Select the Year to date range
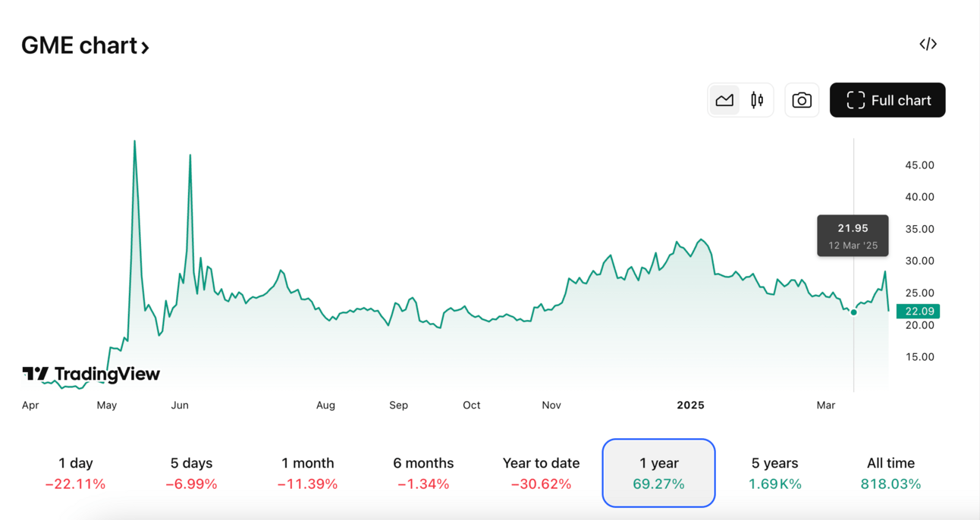Image resolution: width=980 pixels, height=520 pixels. click(x=541, y=473)
